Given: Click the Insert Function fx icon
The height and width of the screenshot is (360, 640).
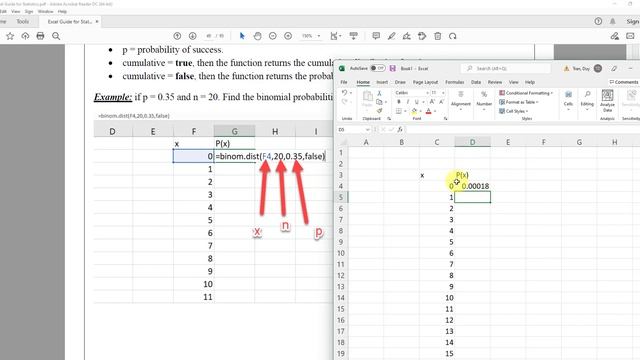Looking at the screenshot, I should (x=400, y=129).
